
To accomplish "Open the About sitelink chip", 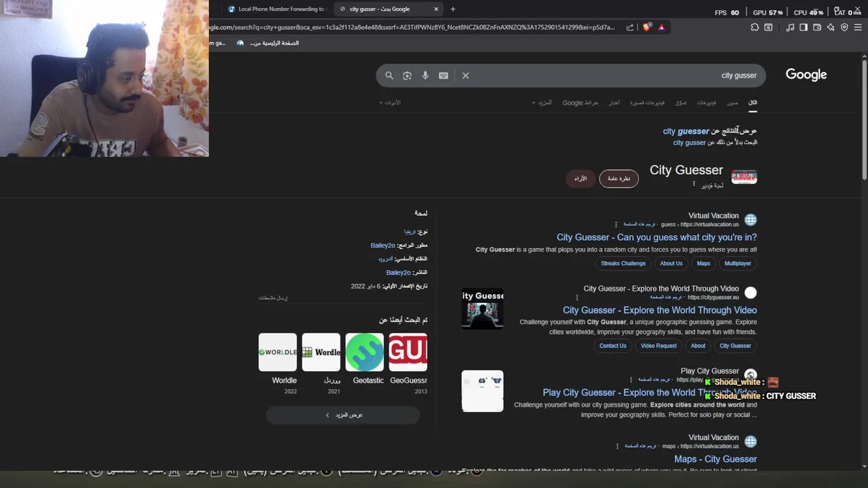I will (698, 346).
